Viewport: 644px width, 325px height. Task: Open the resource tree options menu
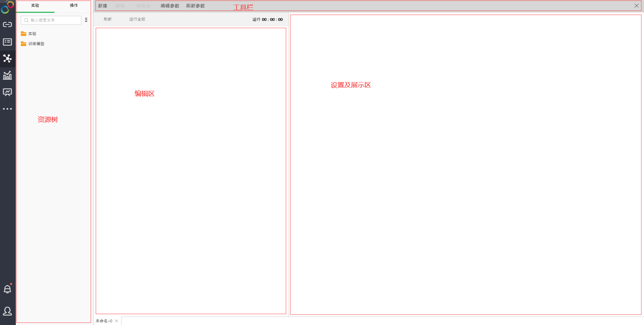[86, 20]
